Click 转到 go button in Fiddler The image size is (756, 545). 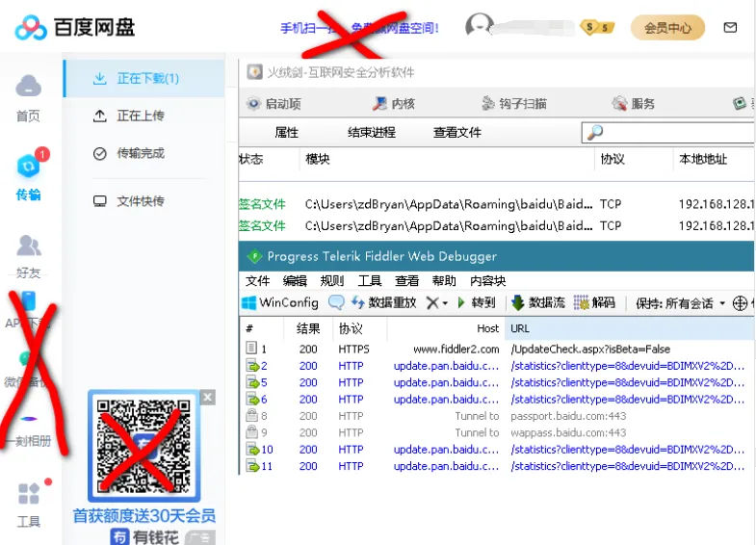[x=477, y=302]
